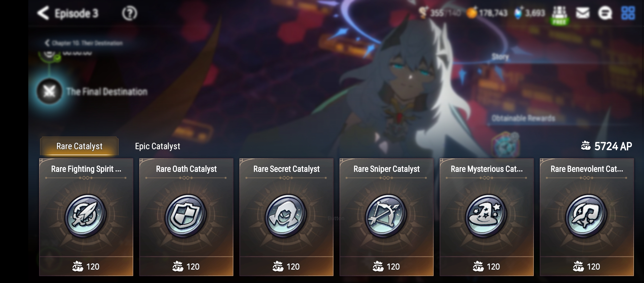
Task: Open the mail envelope icon
Action: tap(582, 13)
